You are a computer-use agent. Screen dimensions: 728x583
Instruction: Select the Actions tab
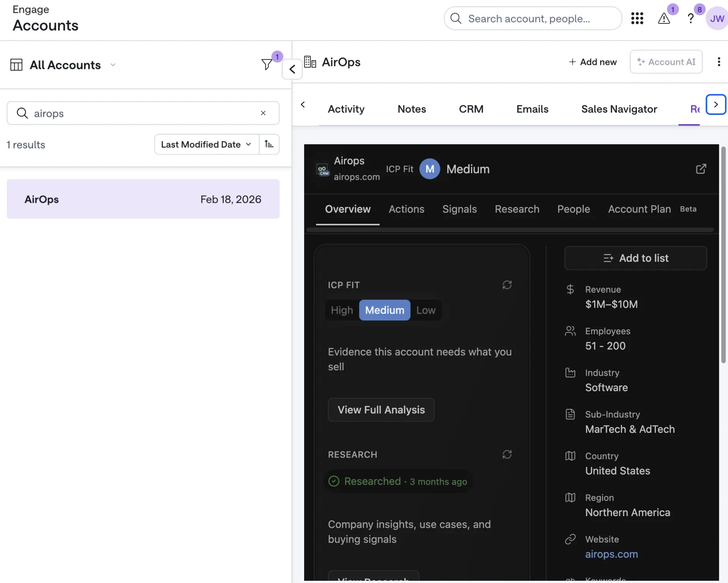(406, 209)
